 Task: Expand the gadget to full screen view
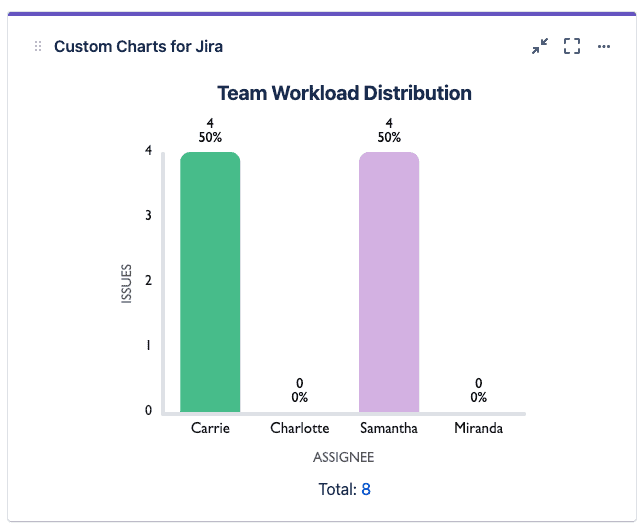coord(572,46)
